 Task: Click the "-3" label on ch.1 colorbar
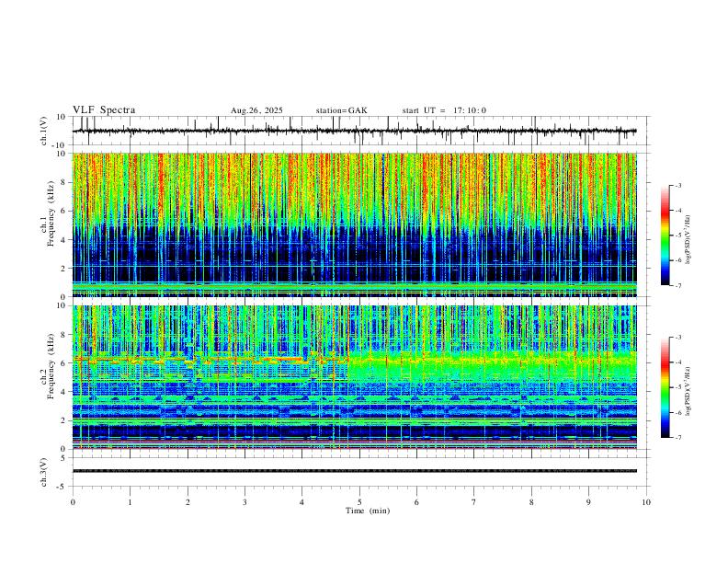click(x=678, y=185)
